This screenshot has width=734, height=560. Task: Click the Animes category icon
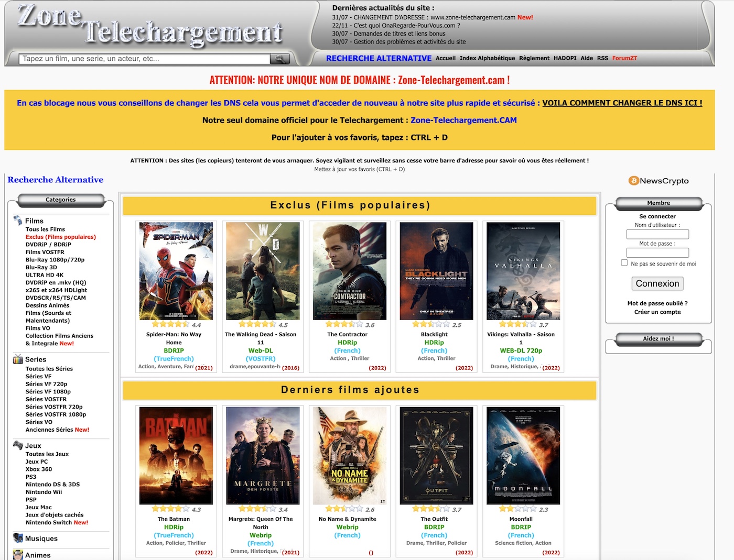point(18,555)
